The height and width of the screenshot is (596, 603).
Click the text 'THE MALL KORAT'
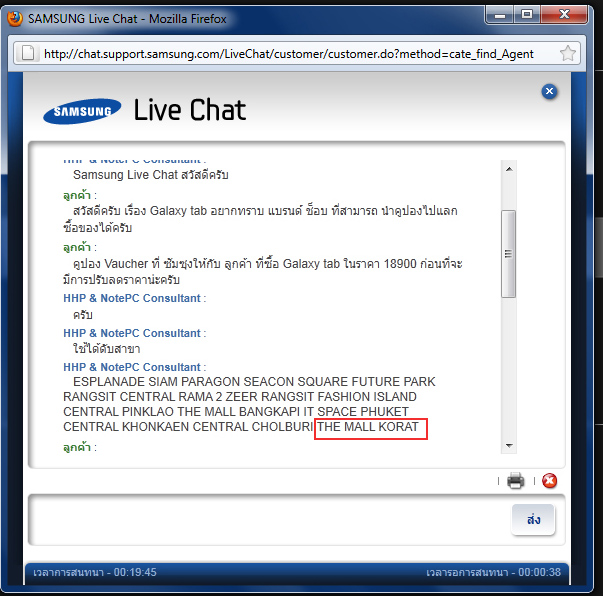tap(368, 427)
